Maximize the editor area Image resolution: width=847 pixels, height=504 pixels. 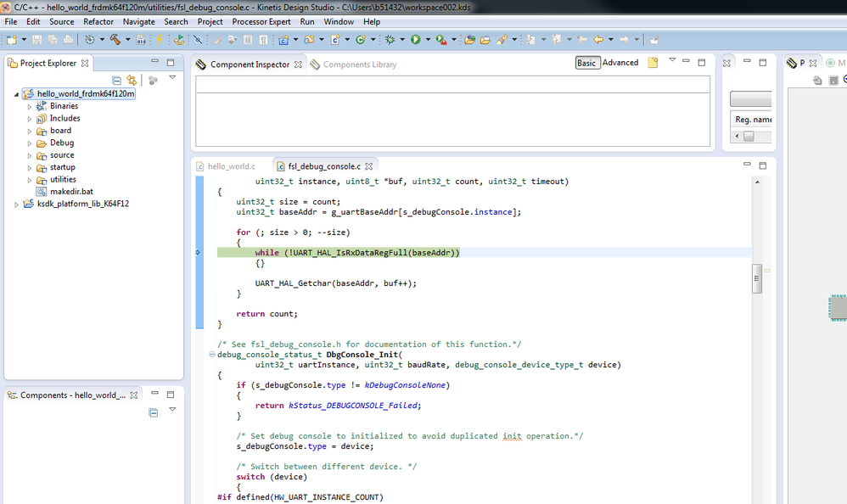pos(763,165)
